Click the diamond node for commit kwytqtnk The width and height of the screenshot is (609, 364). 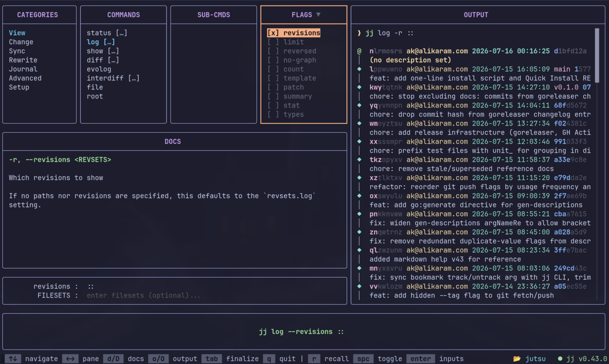pos(359,87)
